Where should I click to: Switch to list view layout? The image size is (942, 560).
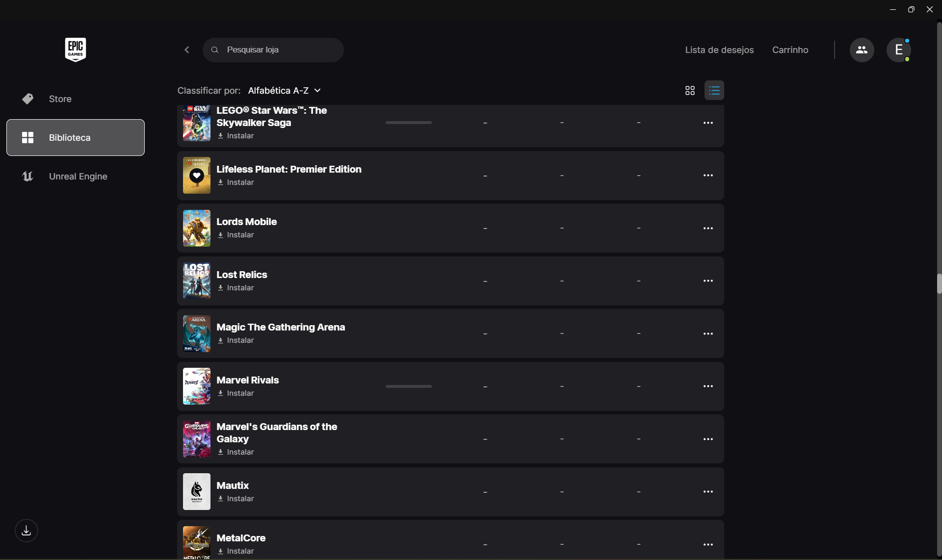coord(714,91)
